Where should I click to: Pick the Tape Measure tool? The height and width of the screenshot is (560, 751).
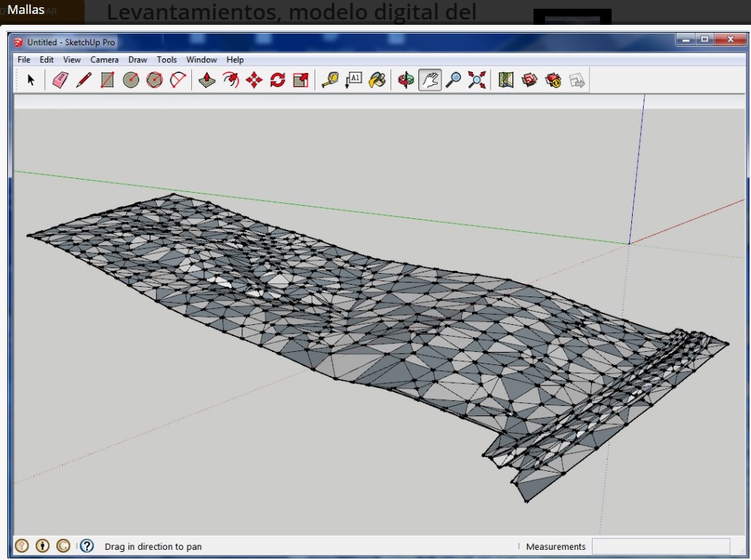tap(330, 80)
